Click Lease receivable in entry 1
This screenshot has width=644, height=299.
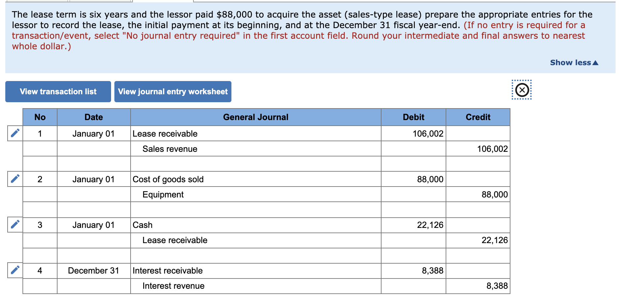click(256, 134)
